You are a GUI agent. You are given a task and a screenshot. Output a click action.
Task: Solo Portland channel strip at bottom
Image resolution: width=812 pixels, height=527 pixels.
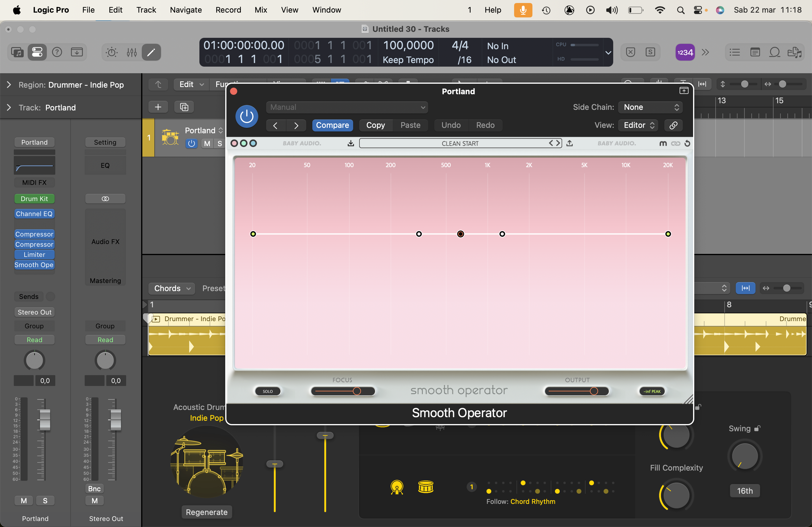pos(45,501)
